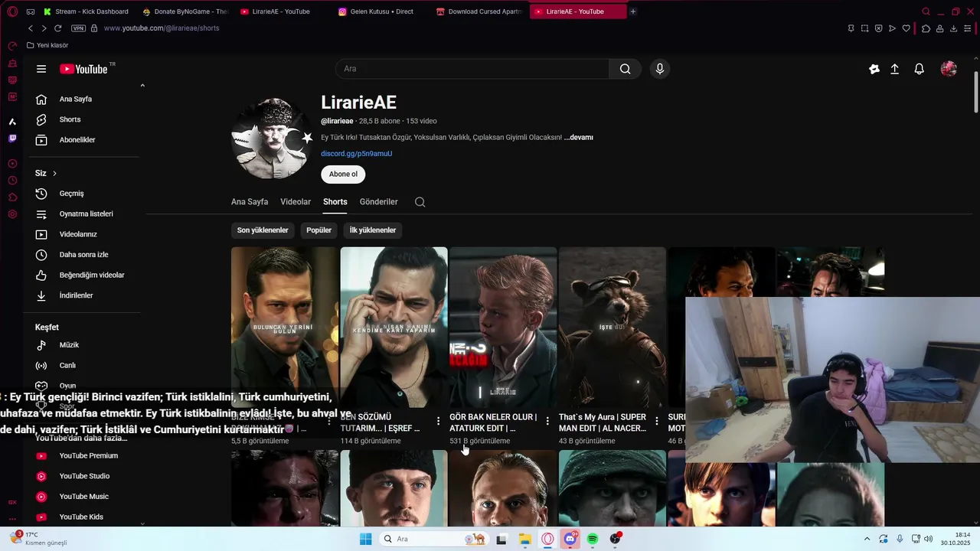Filter shorts by Son yüklenenler
This screenshot has height=551, width=980.
263,230
